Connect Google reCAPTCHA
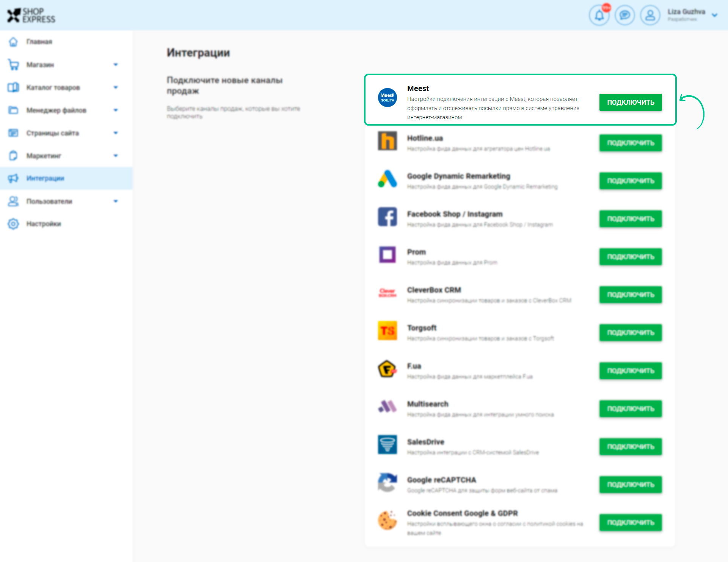The width and height of the screenshot is (728, 562). 631,484
